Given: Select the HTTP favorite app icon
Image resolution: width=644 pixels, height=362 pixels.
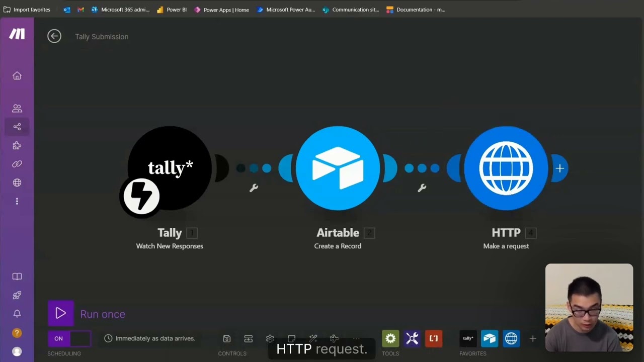Looking at the screenshot, I should 511,338.
